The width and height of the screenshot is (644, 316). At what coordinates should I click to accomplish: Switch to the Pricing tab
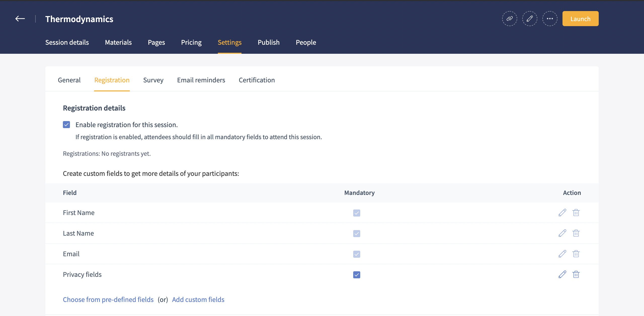click(191, 42)
